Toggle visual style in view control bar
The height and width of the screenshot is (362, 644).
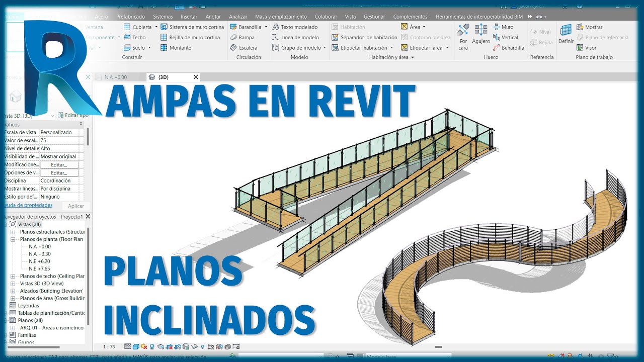coord(136,346)
